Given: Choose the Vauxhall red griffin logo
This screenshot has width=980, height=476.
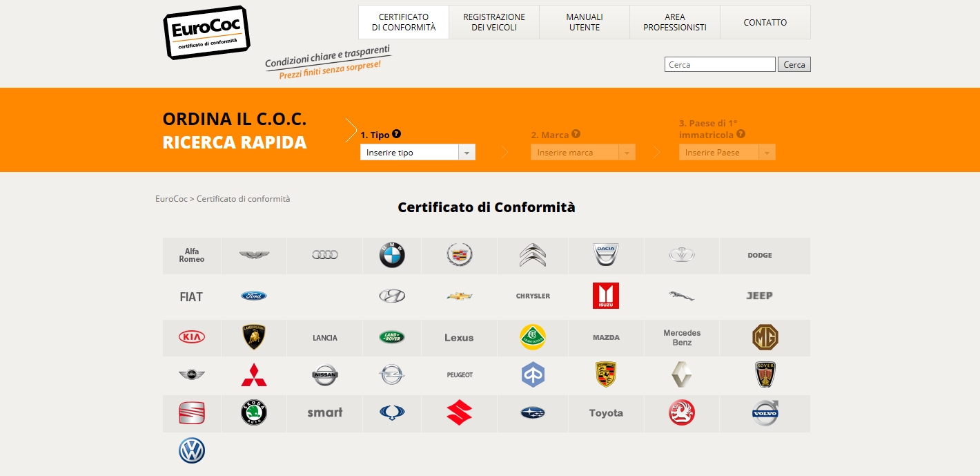Looking at the screenshot, I should click(x=682, y=413).
